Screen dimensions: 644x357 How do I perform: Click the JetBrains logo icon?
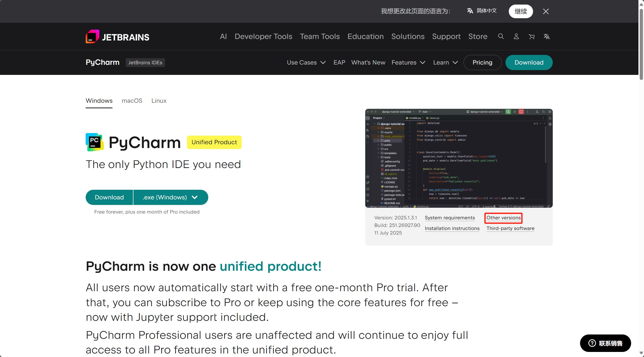(x=92, y=37)
